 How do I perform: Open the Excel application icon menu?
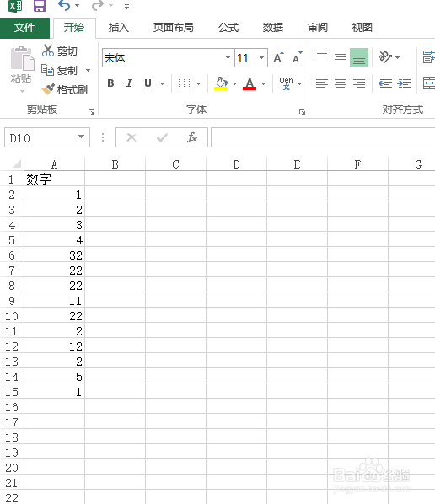coord(15,6)
